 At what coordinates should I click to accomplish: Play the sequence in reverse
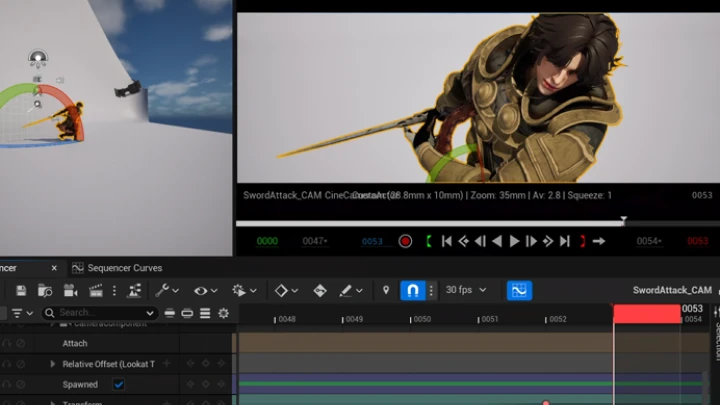pos(497,241)
